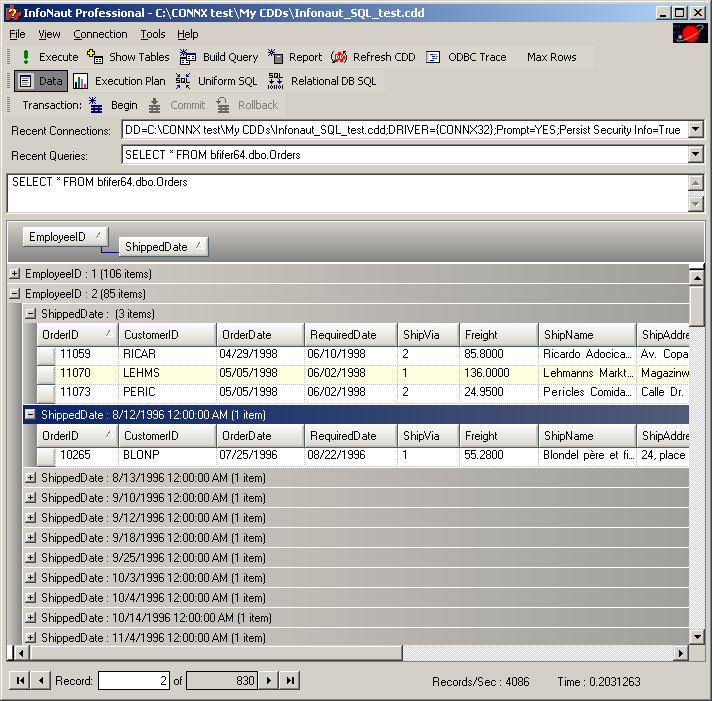This screenshot has width=712, height=701.
Task: Switch to Execution Plan view
Action: click(x=81, y=81)
